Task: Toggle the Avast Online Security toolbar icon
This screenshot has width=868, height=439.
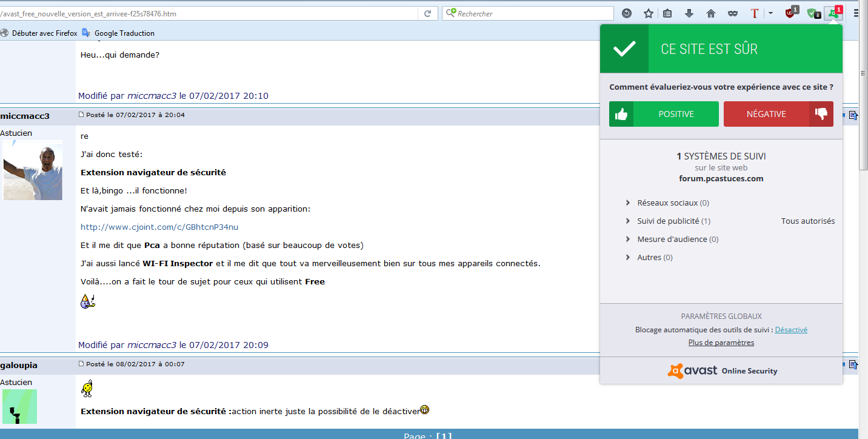Action: click(x=834, y=13)
